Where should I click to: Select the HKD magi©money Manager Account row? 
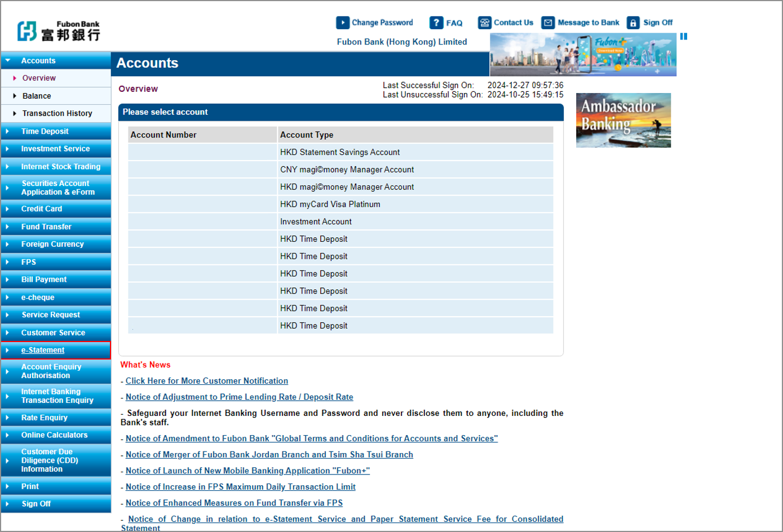click(x=340, y=187)
